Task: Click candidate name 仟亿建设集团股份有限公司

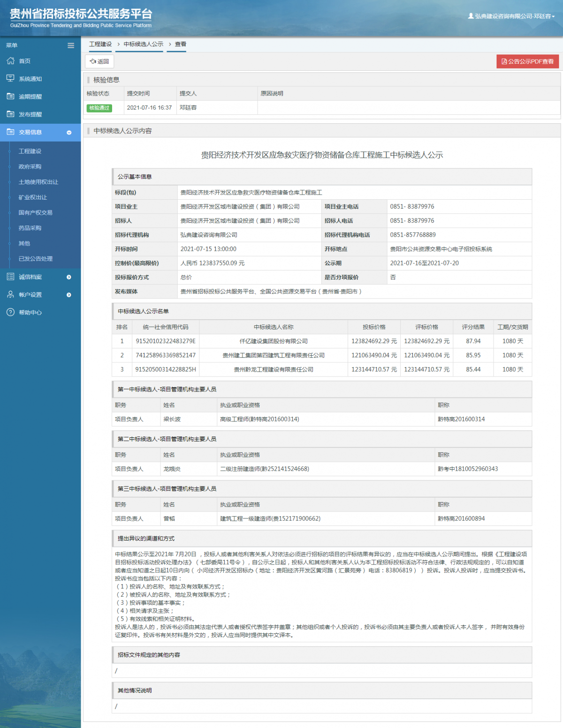Action: click(274, 341)
